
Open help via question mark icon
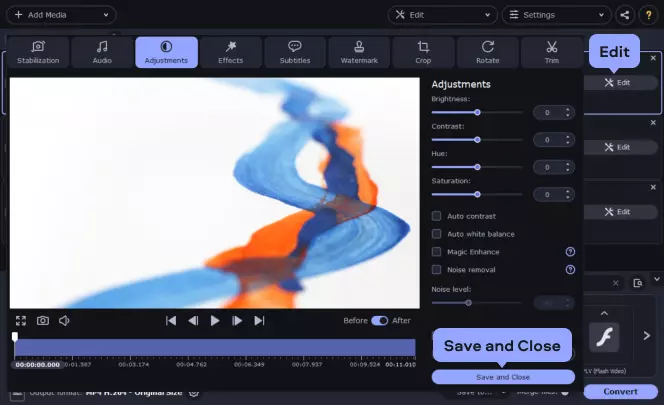coord(648,15)
